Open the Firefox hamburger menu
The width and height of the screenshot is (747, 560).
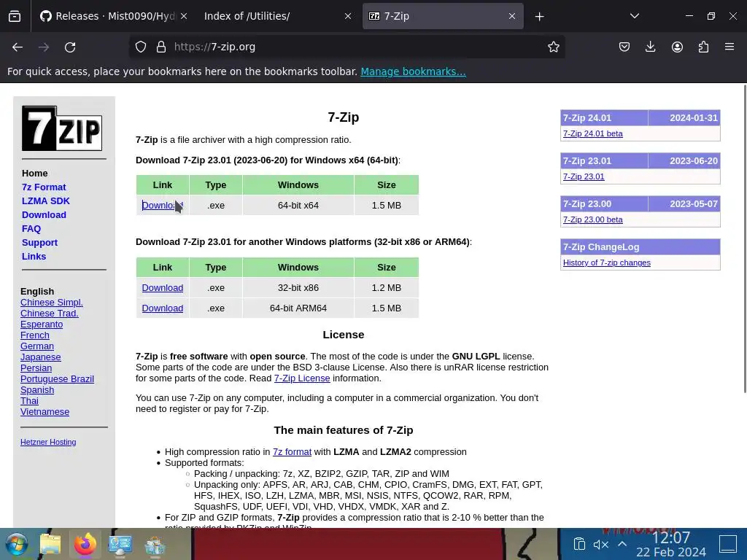tap(729, 47)
